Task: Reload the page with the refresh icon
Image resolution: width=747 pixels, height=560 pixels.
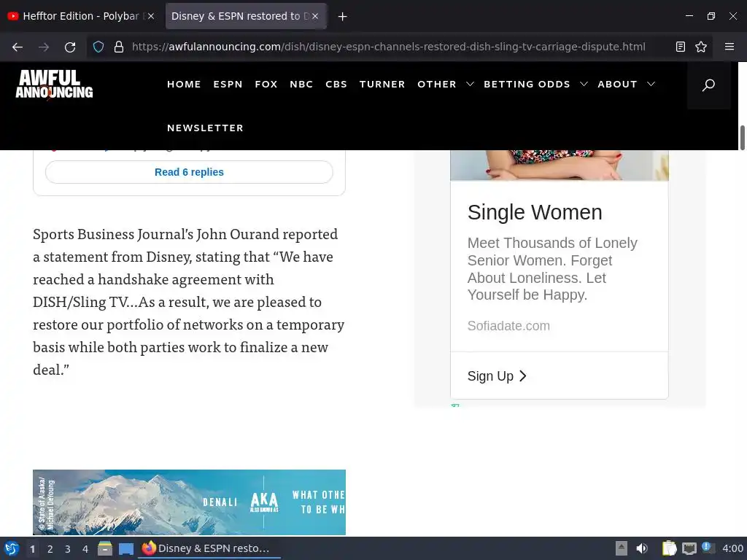Action: pyautogui.click(x=70, y=47)
